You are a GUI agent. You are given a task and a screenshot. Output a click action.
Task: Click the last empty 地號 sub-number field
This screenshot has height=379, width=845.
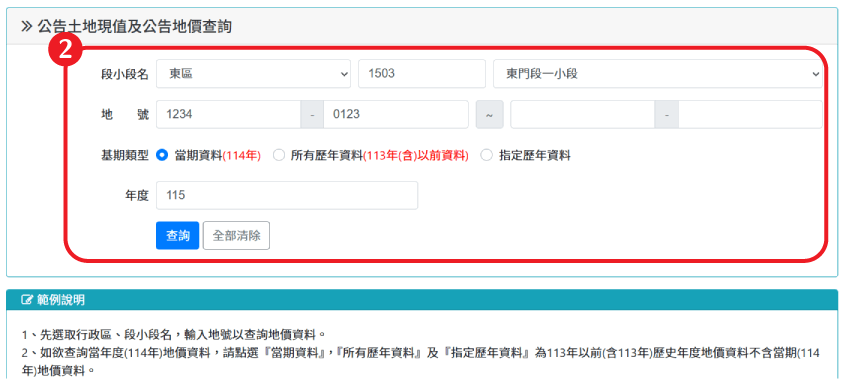pyautogui.click(x=751, y=114)
